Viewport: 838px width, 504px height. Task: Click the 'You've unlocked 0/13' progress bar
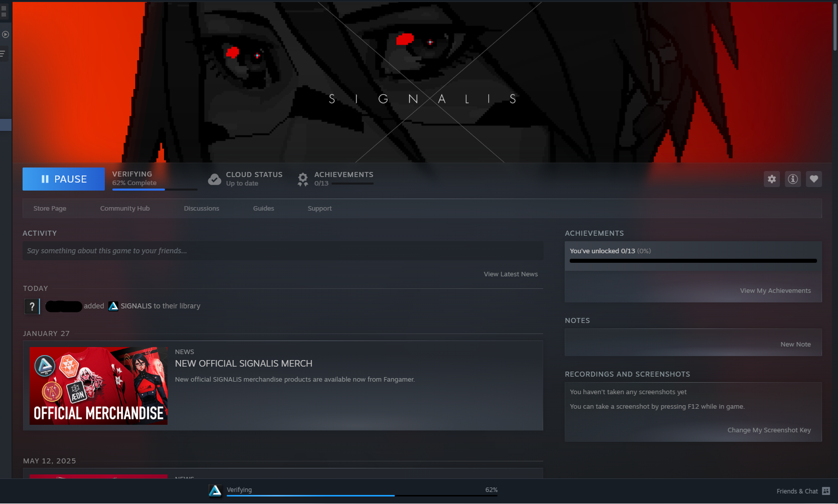point(693,261)
